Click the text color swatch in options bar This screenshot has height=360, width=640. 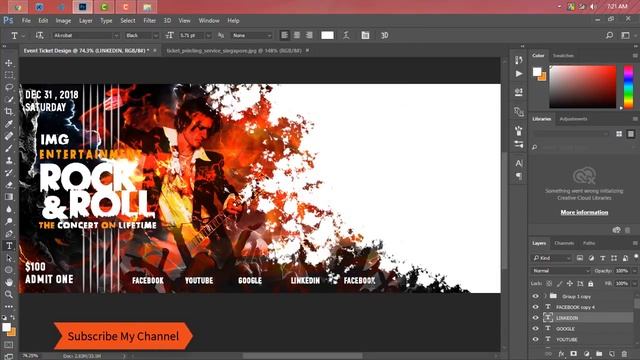point(327,36)
